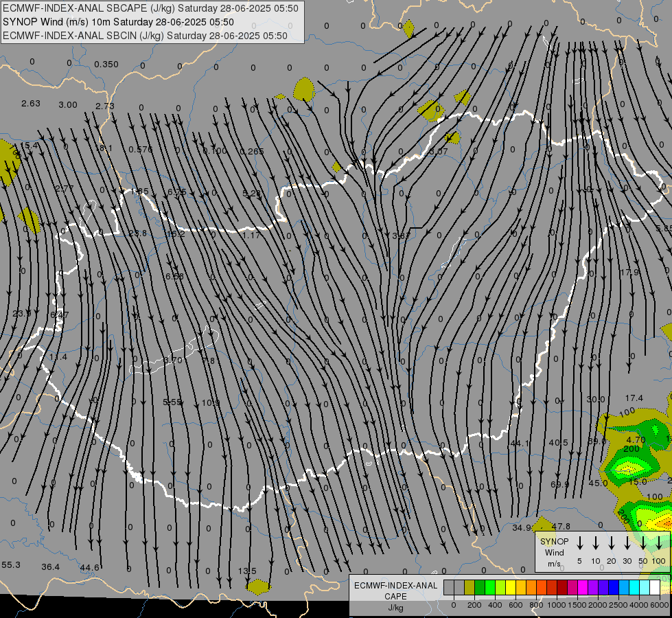This screenshot has height=618, width=672.
Task: Click the wind legend arrow above 10
Action: point(596,542)
